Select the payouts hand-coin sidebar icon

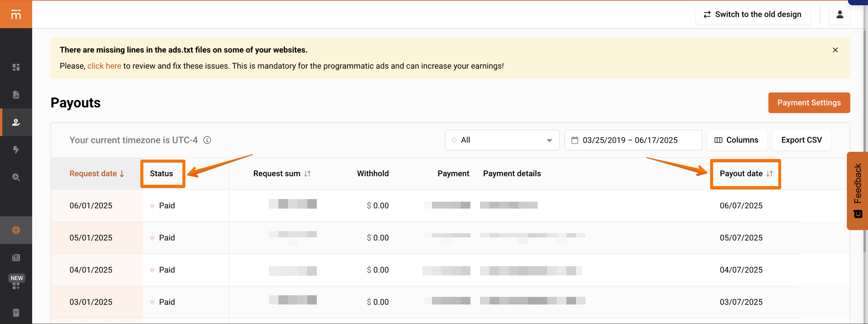click(16, 122)
